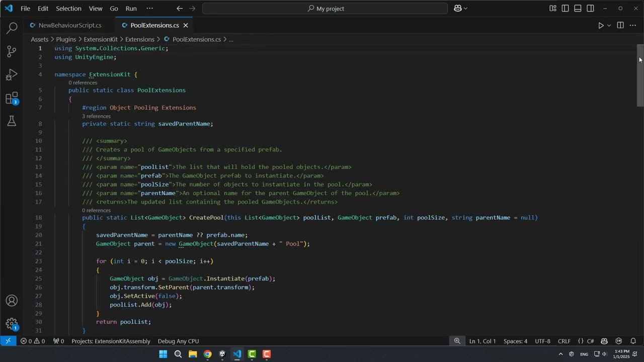
Task: Click the C# hexagon icon in status bar
Action: tap(619, 341)
